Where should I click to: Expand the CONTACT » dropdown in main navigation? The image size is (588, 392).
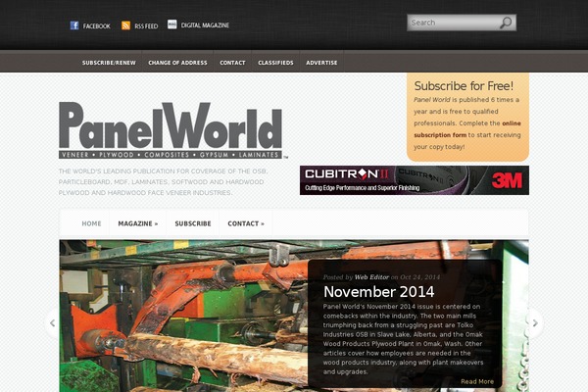tap(246, 223)
